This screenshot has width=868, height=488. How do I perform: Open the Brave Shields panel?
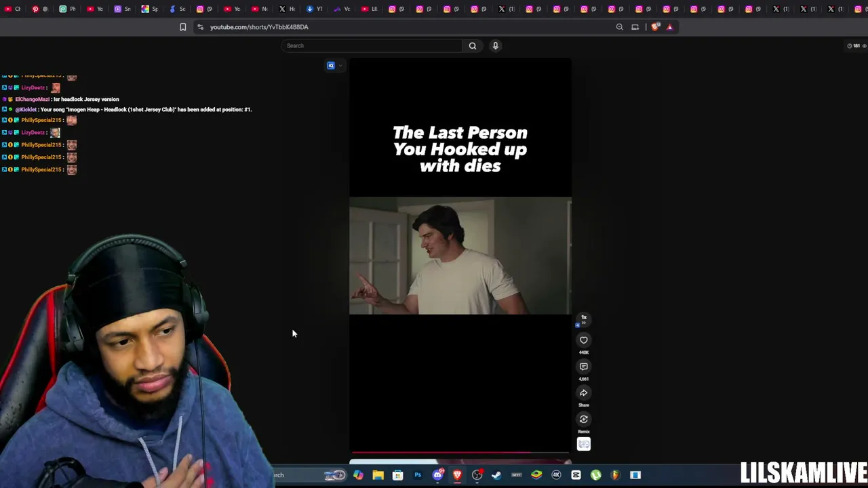[655, 27]
